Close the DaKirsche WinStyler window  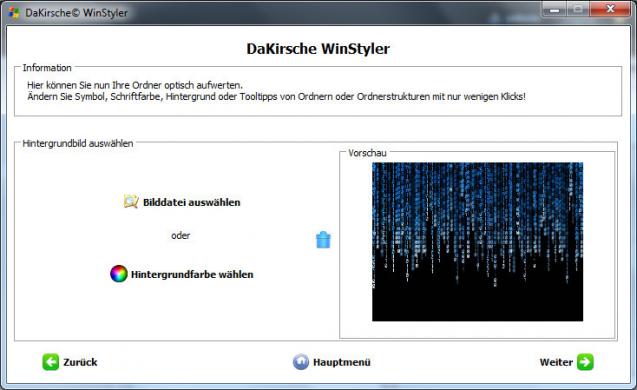(610, 10)
